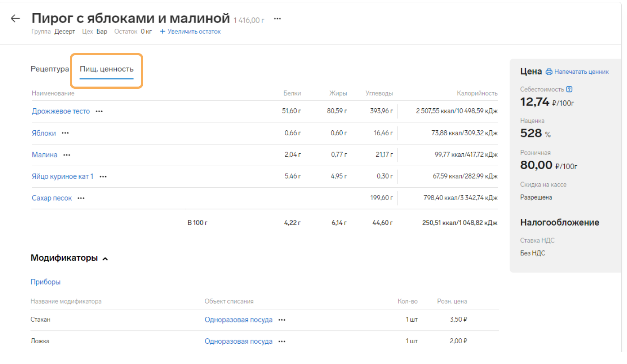Click the Калорийность column header
Viewport: 627px width, 364px height.
[x=477, y=93]
